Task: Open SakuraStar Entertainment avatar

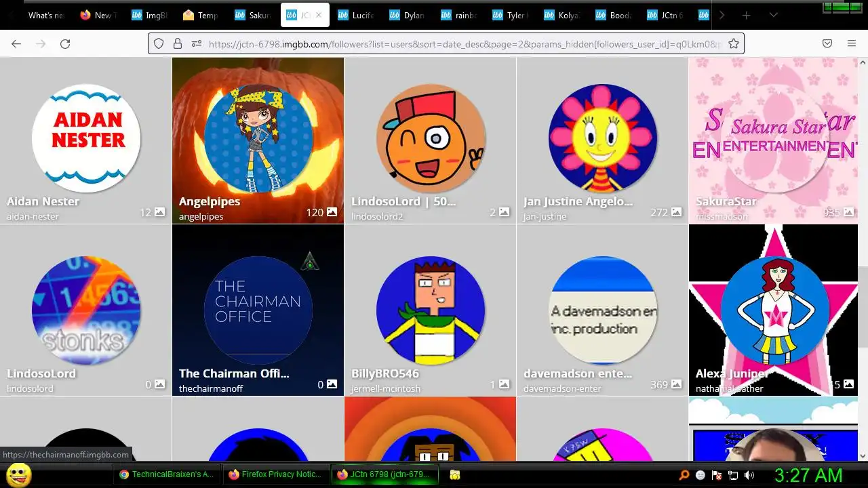Action: click(775, 138)
